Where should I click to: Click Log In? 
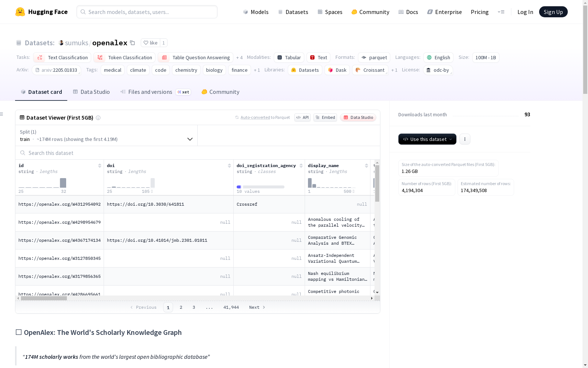(525, 12)
